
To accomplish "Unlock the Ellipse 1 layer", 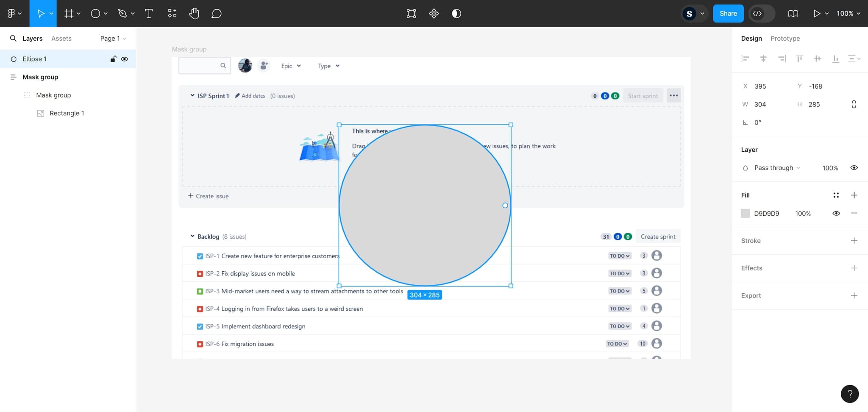I will click(113, 59).
